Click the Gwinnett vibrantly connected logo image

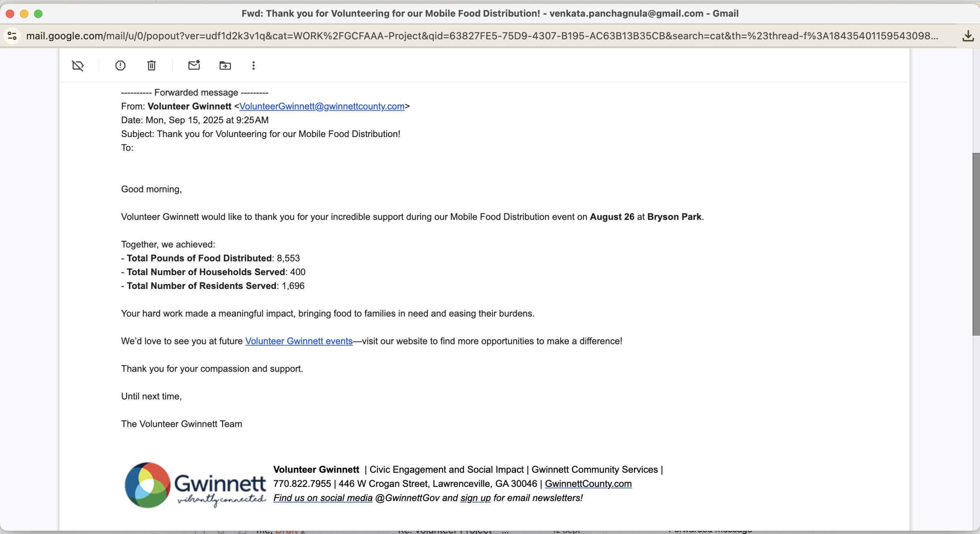(x=195, y=485)
